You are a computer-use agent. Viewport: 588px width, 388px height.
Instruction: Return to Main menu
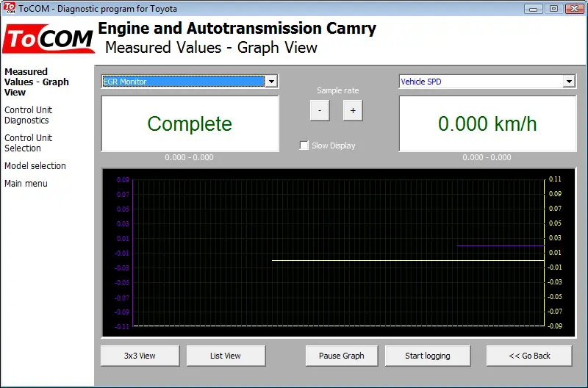(26, 184)
